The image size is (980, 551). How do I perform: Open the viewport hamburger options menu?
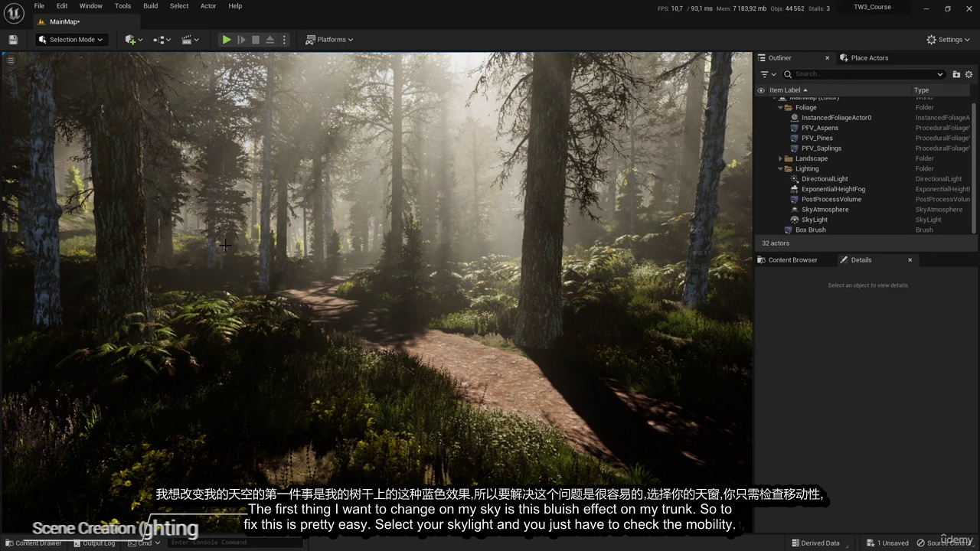11,60
